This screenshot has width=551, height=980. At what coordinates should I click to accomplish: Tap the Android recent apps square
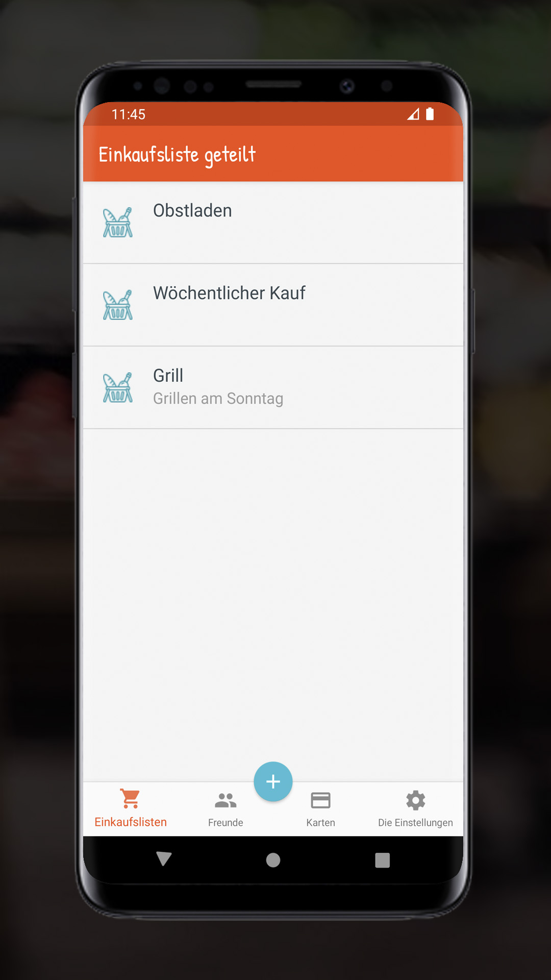point(382,860)
